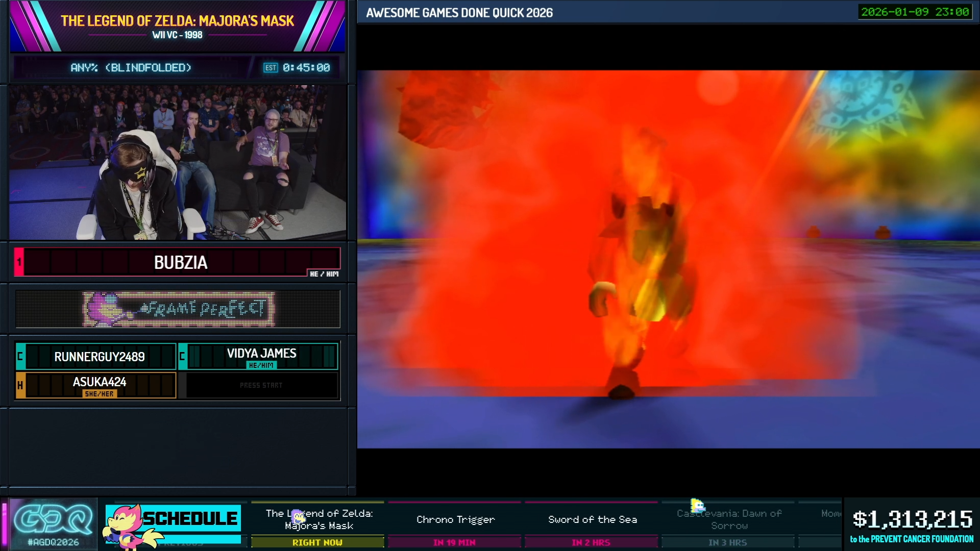
Task: Click the Right Now indicator bar
Action: (317, 542)
